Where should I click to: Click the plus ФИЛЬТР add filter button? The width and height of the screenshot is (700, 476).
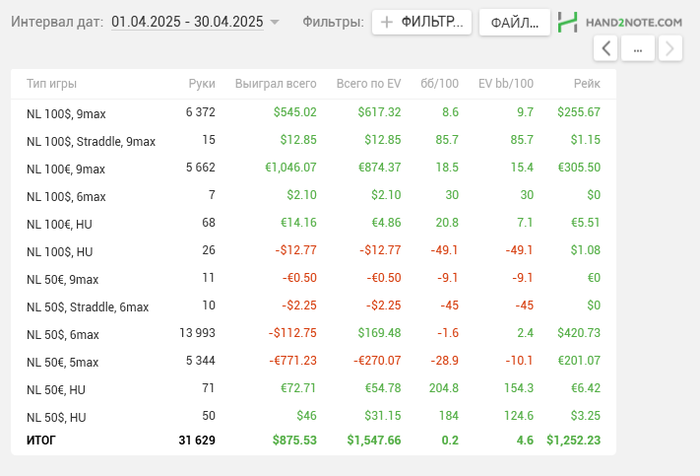[421, 22]
